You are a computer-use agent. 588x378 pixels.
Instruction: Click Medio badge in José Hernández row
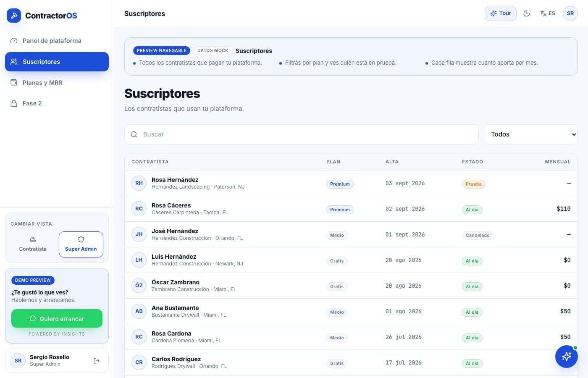[x=337, y=235]
